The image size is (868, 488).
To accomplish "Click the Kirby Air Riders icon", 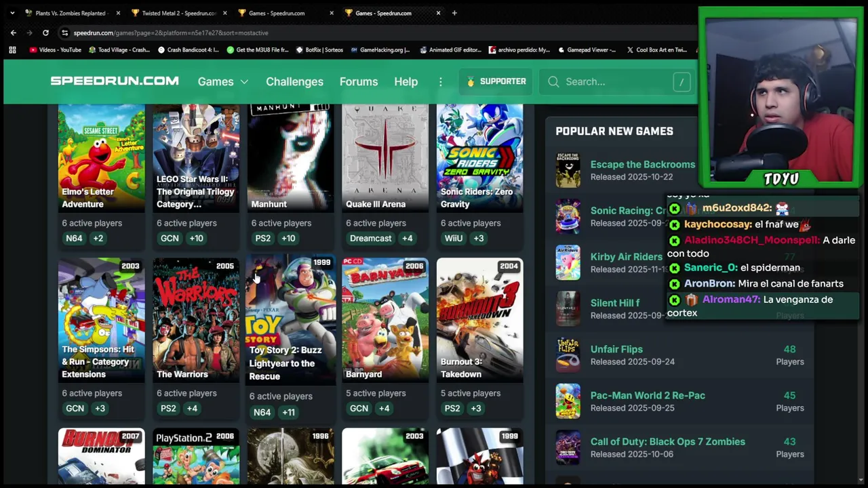I will tap(568, 262).
